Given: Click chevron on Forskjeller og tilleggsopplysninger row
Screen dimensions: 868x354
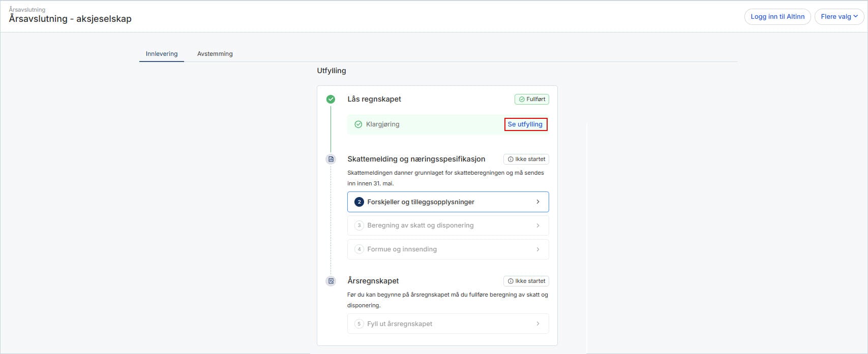Looking at the screenshot, I should click(538, 202).
